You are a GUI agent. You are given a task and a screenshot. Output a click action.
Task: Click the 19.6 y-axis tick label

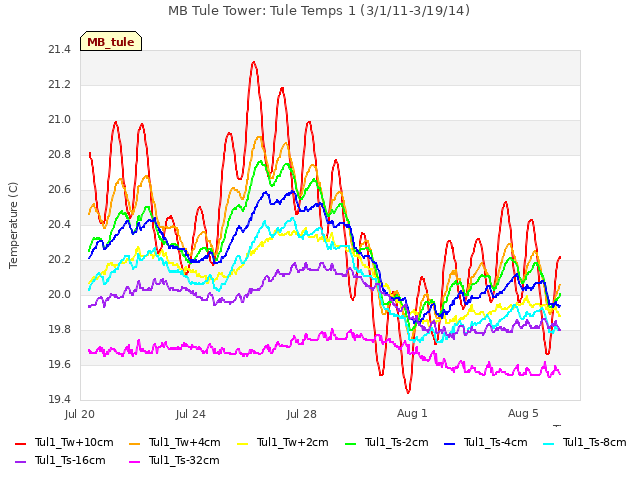tap(59, 365)
